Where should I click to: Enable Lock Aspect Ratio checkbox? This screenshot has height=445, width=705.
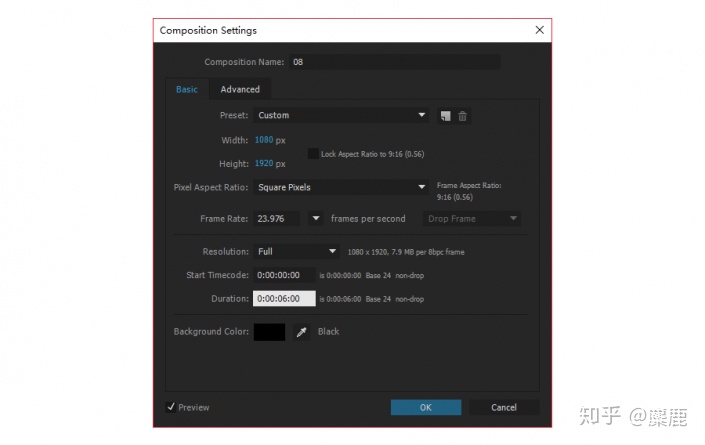coord(313,154)
